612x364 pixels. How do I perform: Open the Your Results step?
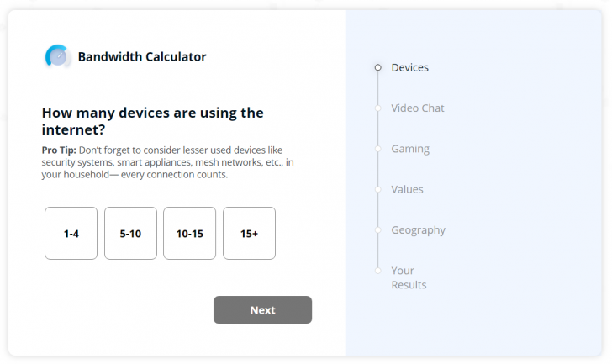point(408,277)
